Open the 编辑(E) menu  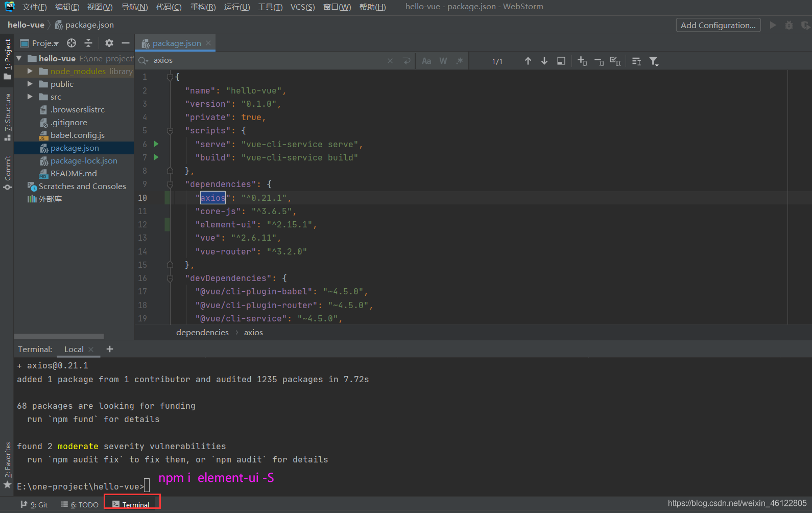click(x=67, y=7)
